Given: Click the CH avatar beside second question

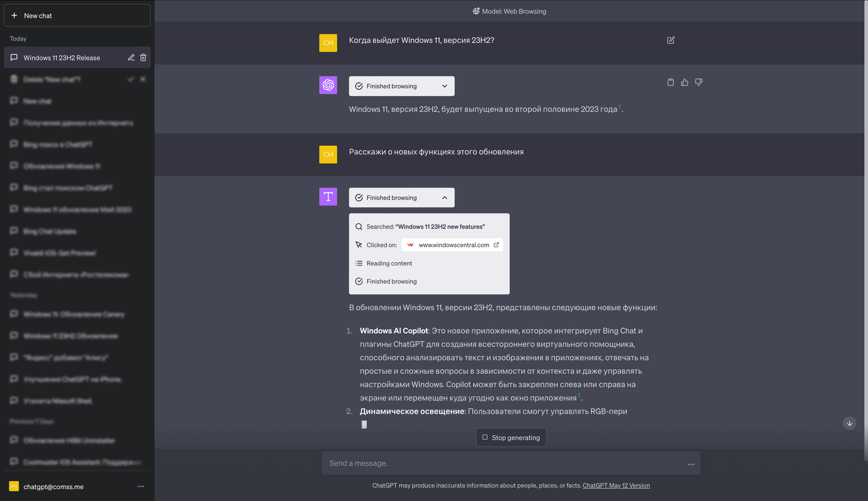Looking at the screenshot, I should tap(328, 154).
